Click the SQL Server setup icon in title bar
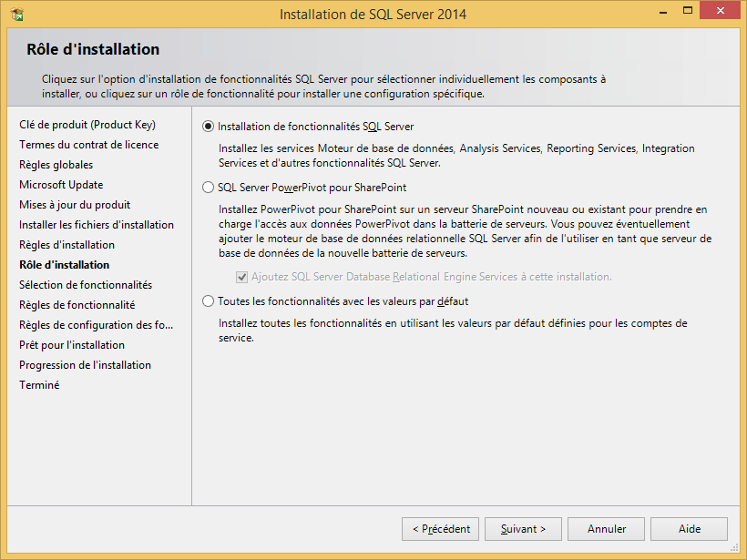747x560 pixels. 17,15
